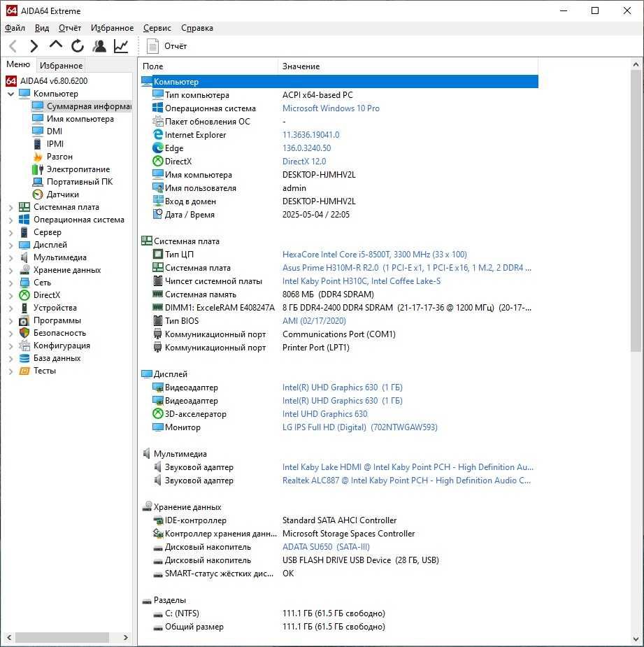Image resolution: width=644 pixels, height=647 pixels.
Task: Expand the Мультимедиа tree node
Action: point(11,258)
